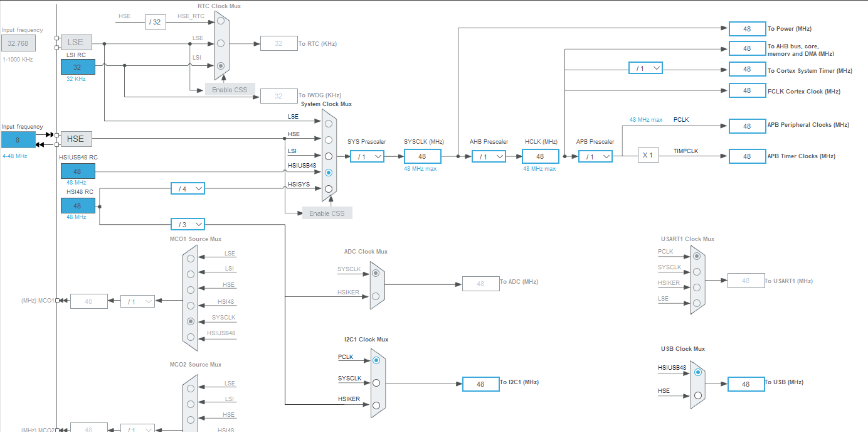Open the APB Prescaler dropdown
Screen dimensions: 868x435
pos(595,156)
